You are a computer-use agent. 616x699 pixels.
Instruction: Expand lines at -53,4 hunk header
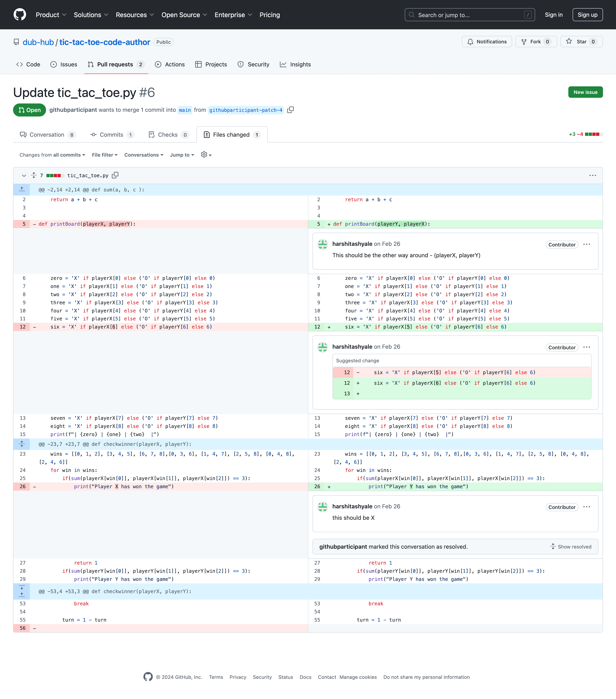tap(22, 591)
